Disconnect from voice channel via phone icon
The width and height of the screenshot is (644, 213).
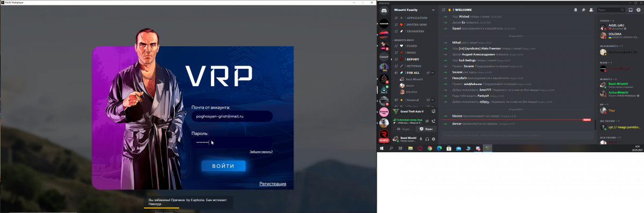[x=433, y=121]
